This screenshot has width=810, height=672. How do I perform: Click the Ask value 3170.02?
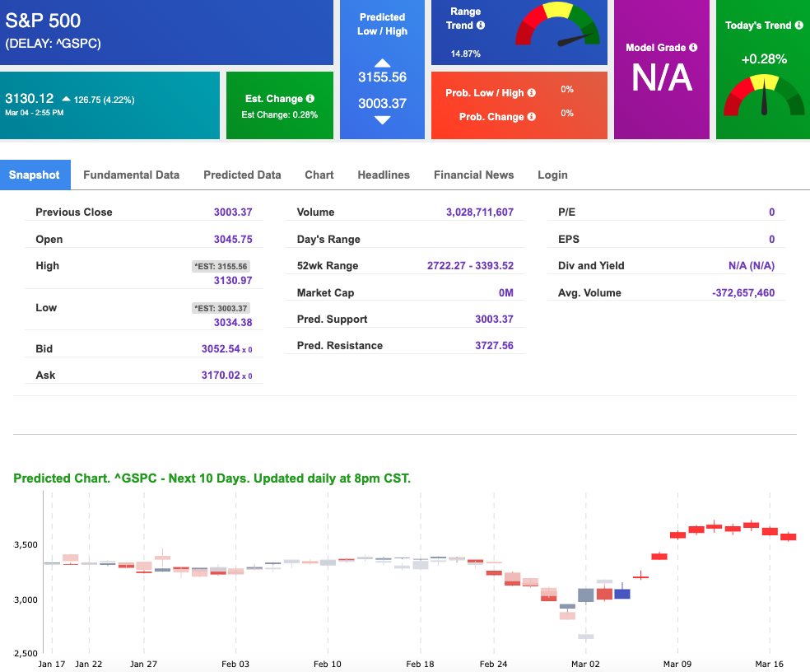pyautogui.click(x=221, y=376)
